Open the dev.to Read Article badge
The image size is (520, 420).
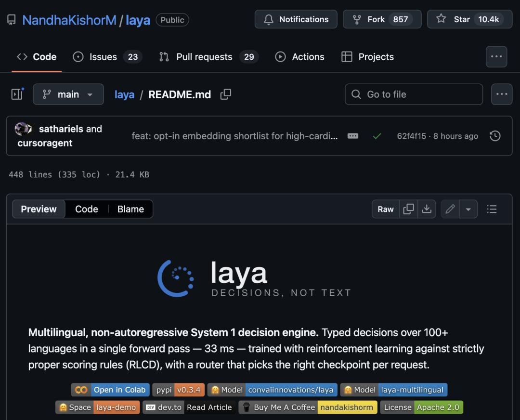coord(189,407)
